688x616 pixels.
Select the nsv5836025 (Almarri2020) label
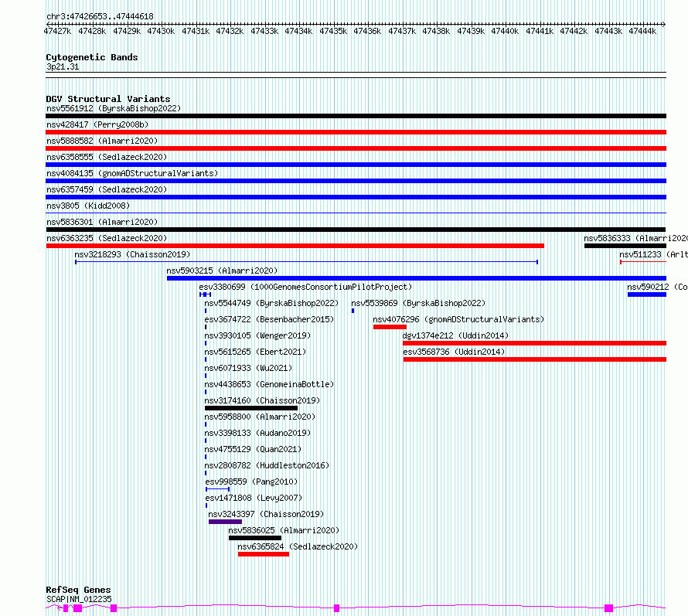click(x=284, y=530)
